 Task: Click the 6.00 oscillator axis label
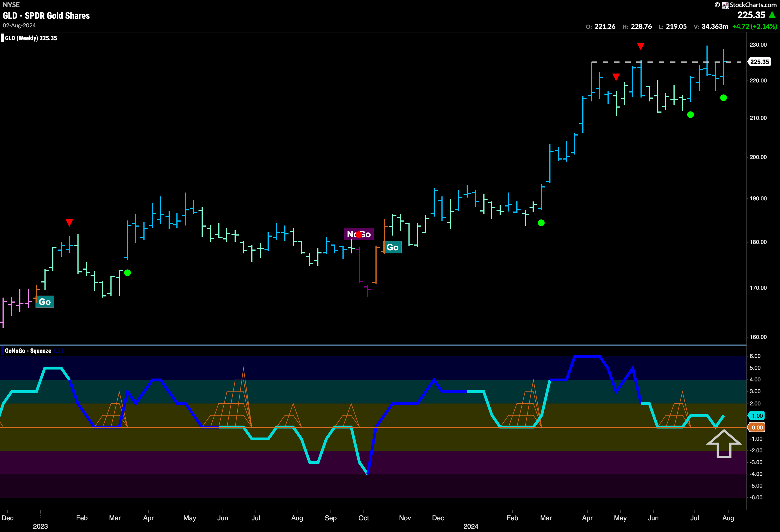(755, 356)
